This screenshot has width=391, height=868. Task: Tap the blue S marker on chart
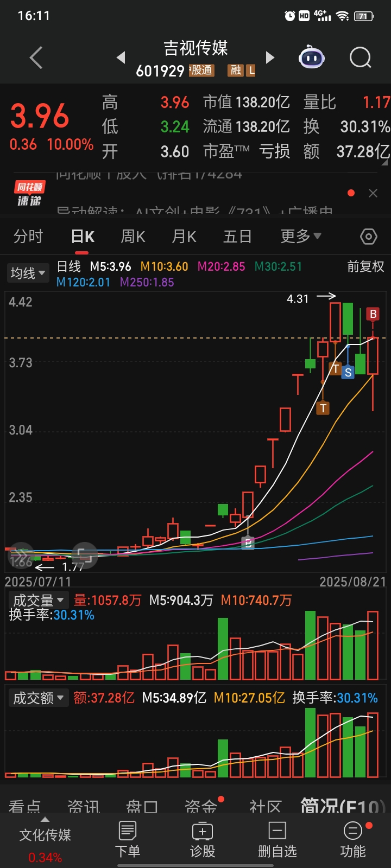click(348, 372)
